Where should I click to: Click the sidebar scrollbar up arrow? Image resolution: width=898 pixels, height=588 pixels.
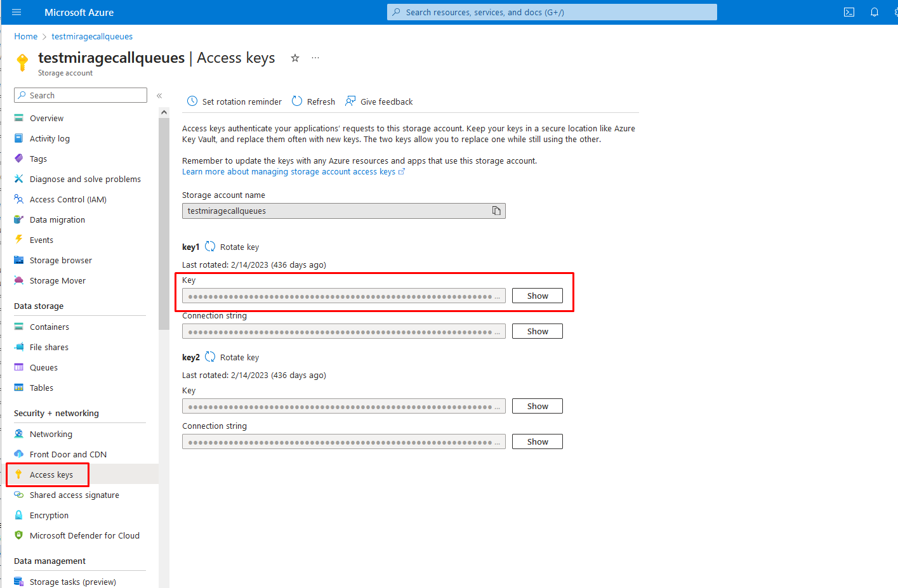click(x=164, y=112)
